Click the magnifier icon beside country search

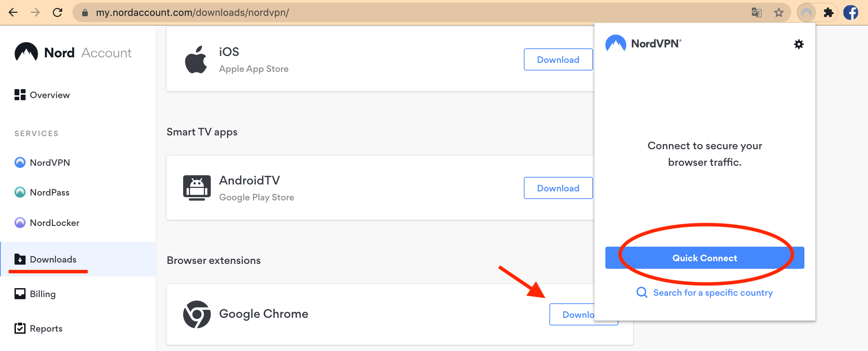pos(642,292)
